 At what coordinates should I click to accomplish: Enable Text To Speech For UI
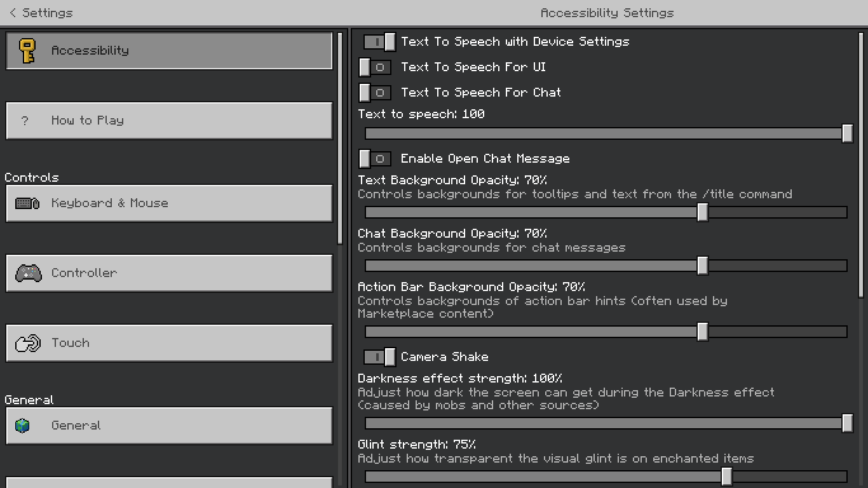[x=375, y=67]
